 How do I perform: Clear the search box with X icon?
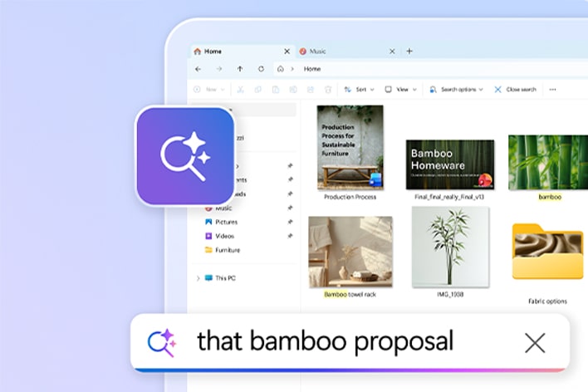[535, 342]
